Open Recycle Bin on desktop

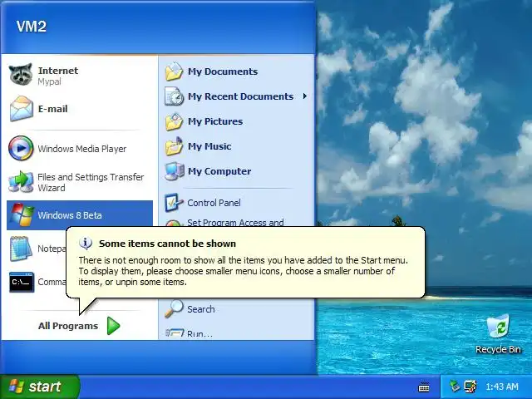pos(498,334)
